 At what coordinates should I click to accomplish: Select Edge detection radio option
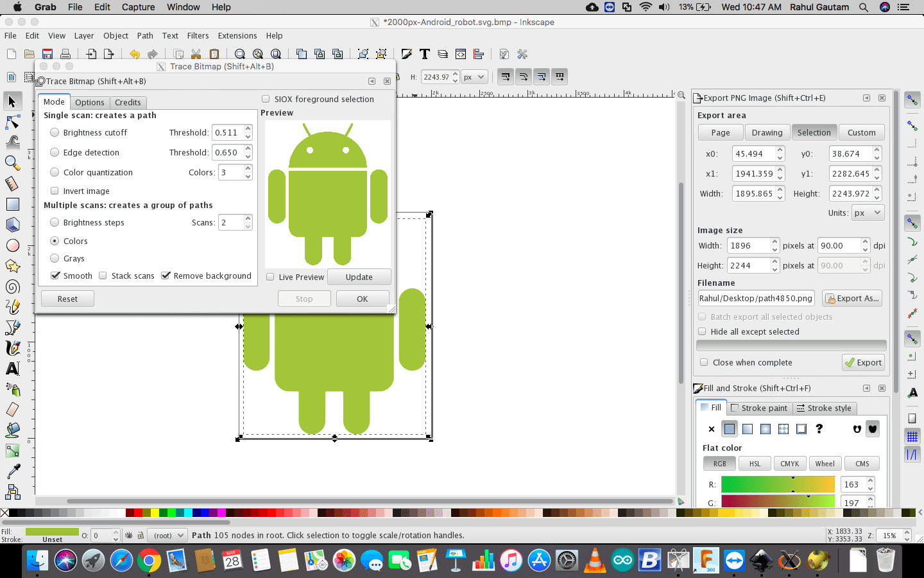click(x=55, y=152)
